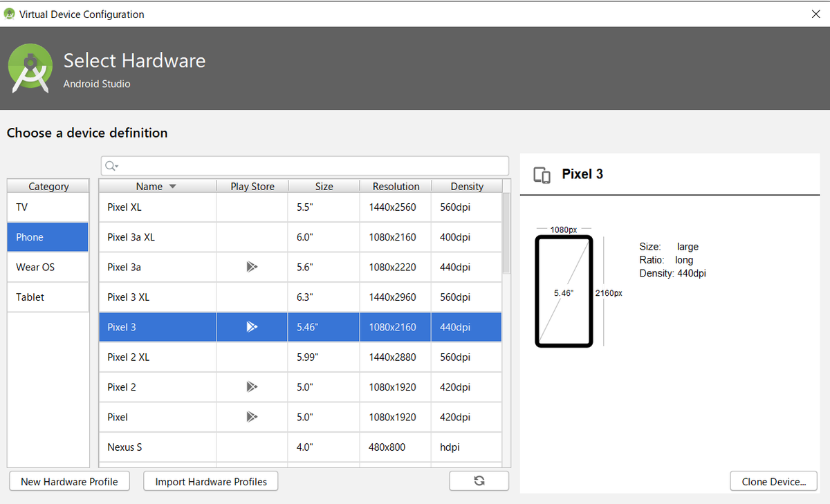The image size is (830, 504).
Task: Select the Pixel 3 XL device row
Action: pos(300,297)
